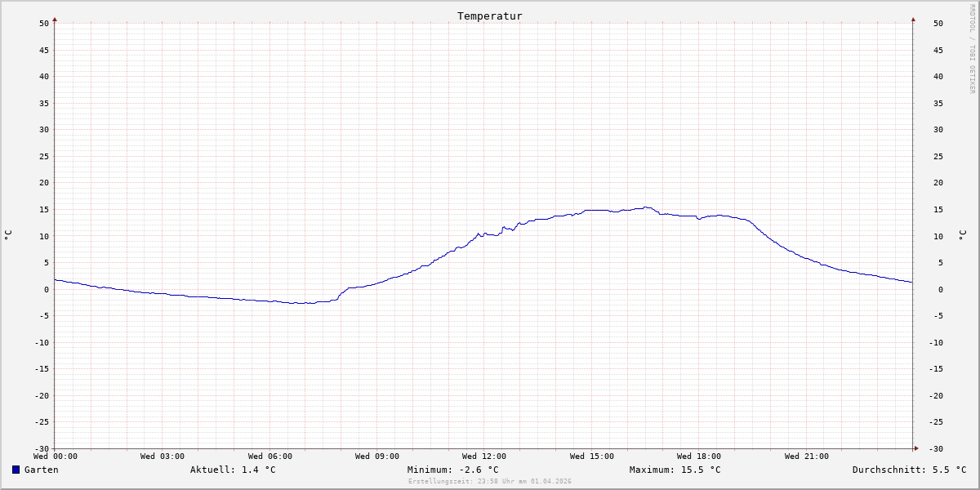Click the Maximum 15.5 °C value
This screenshot has width=980, height=490.
pos(675,470)
